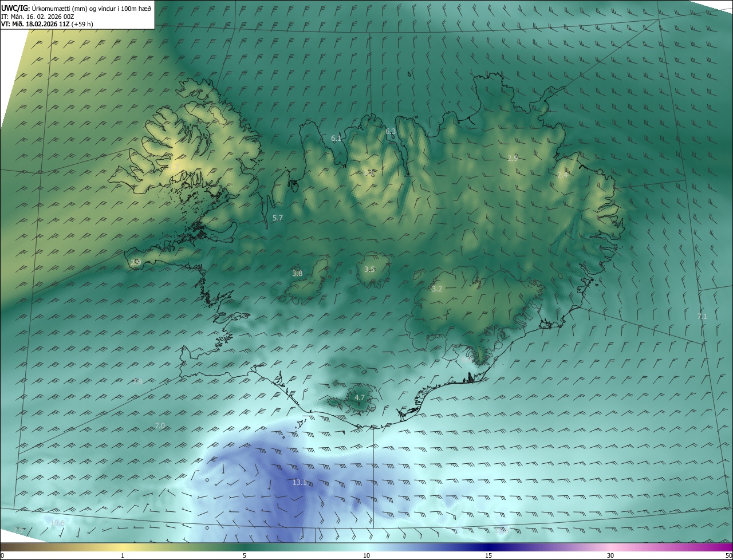The width and height of the screenshot is (733, 560).
Task: Click the 13.1 value over the blue area
Action: coord(299,483)
